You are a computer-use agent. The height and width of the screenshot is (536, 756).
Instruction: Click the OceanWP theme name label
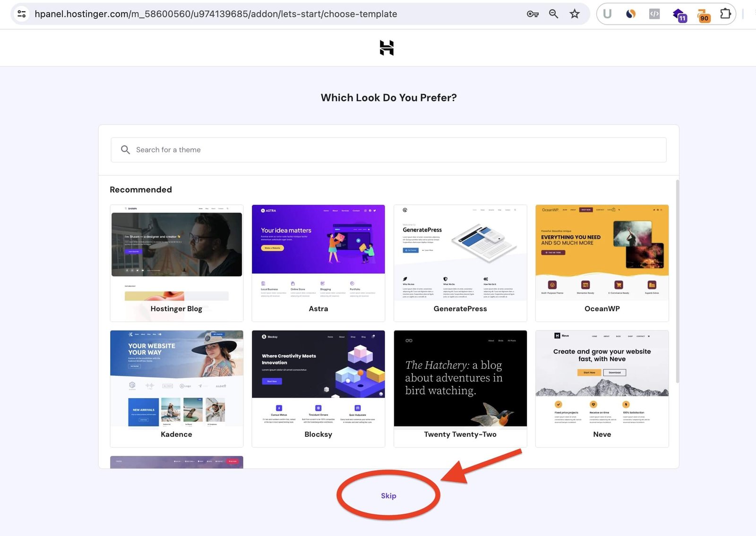point(602,309)
